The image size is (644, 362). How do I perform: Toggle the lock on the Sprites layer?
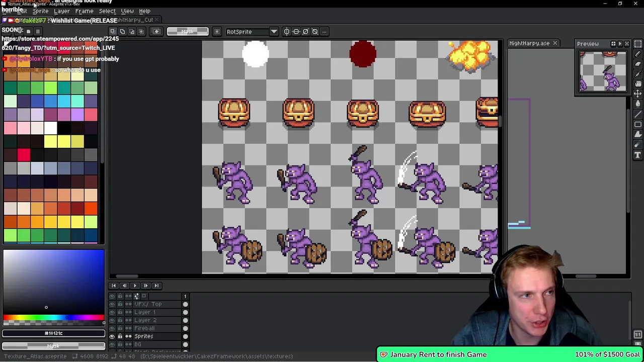click(x=120, y=336)
